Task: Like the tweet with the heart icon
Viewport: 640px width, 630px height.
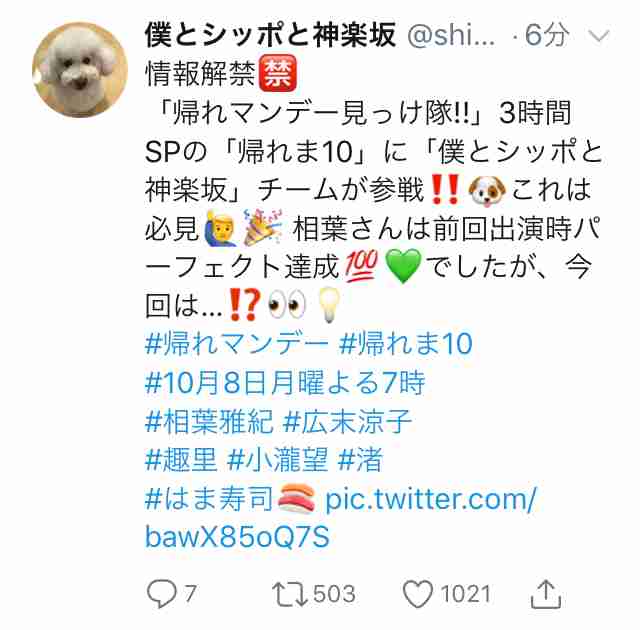Action: pos(418,595)
